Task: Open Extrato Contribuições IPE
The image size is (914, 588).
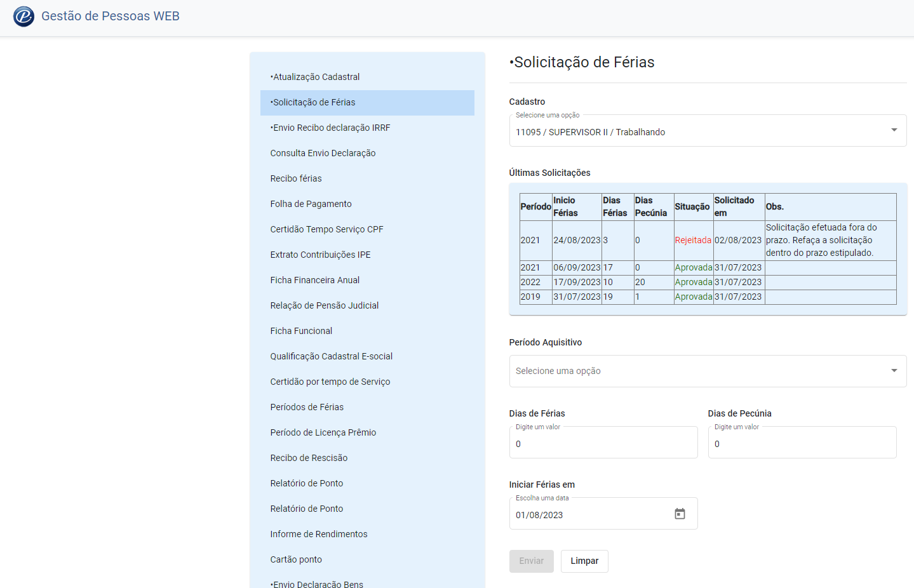Action: (x=367, y=255)
